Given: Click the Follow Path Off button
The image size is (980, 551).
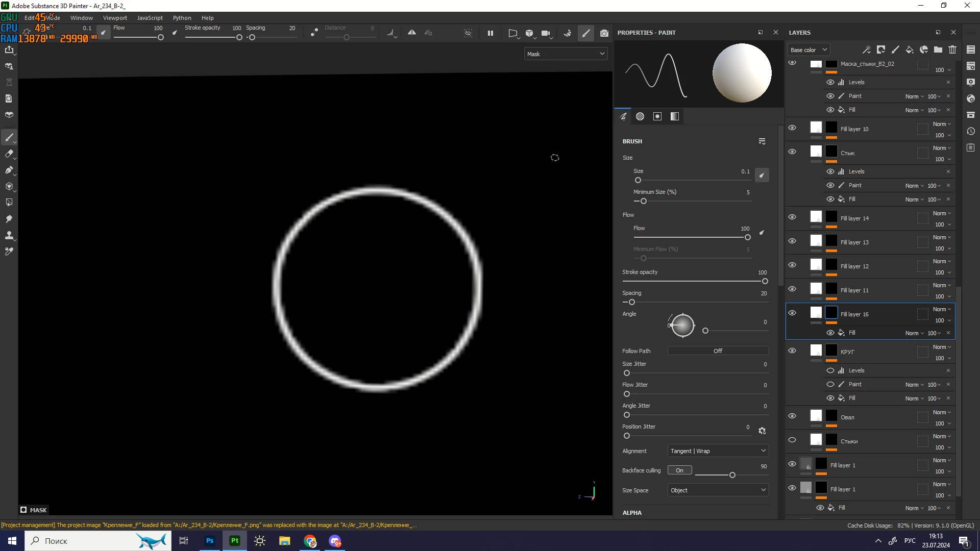Looking at the screenshot, I should (718, 351).
